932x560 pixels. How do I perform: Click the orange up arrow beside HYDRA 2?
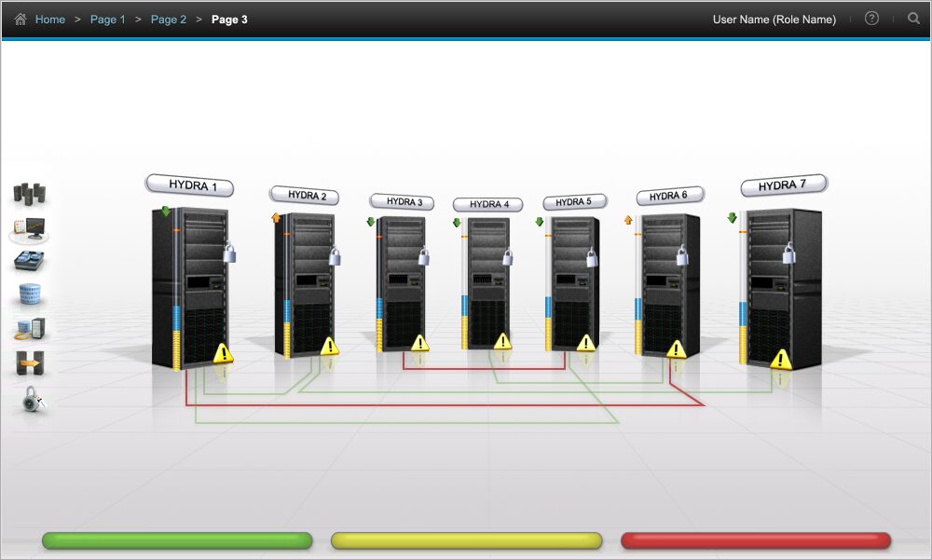point(276,218)
